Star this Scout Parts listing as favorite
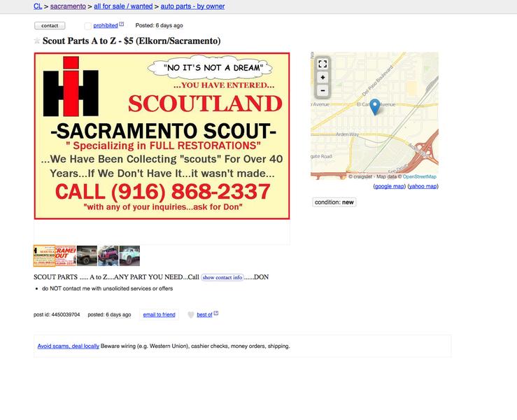 point(37,41)
